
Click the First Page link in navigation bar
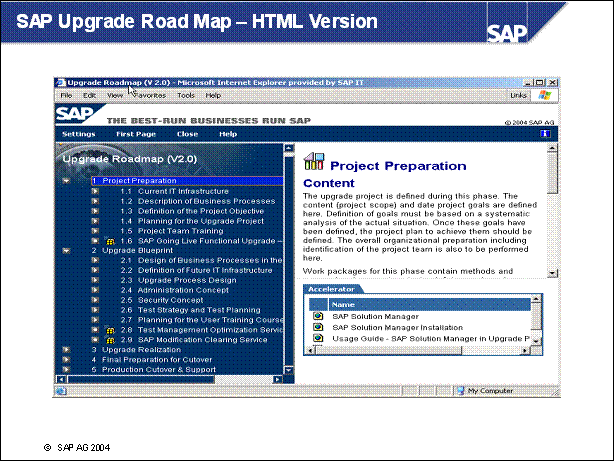coord(135,133)
